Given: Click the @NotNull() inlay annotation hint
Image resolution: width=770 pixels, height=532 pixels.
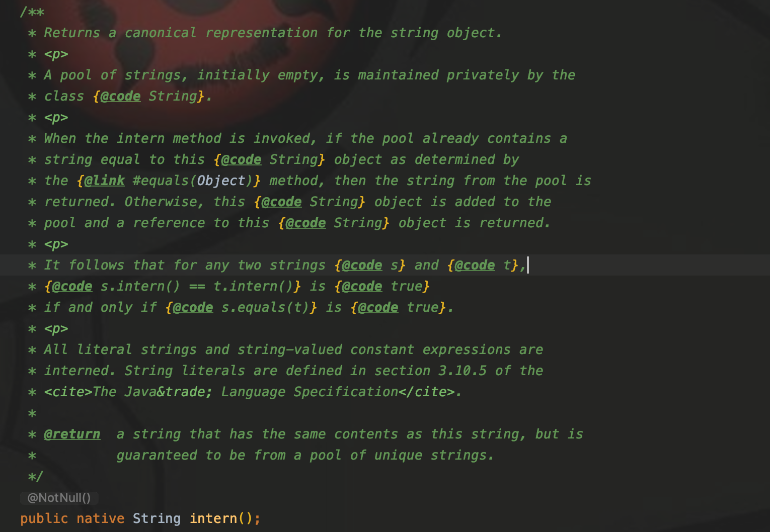Looking at the screenshot, I should click(59, 498).
